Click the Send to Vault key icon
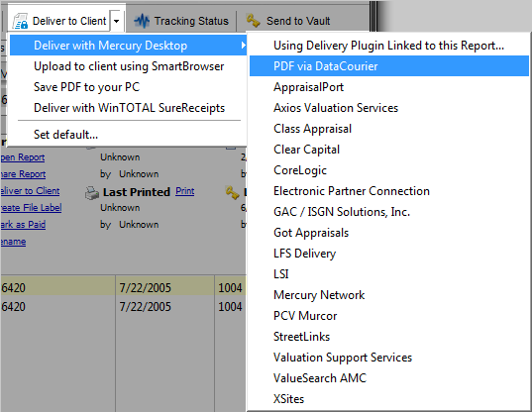The width and height of the screenshot is (532, 412). [x=253, y=21]
